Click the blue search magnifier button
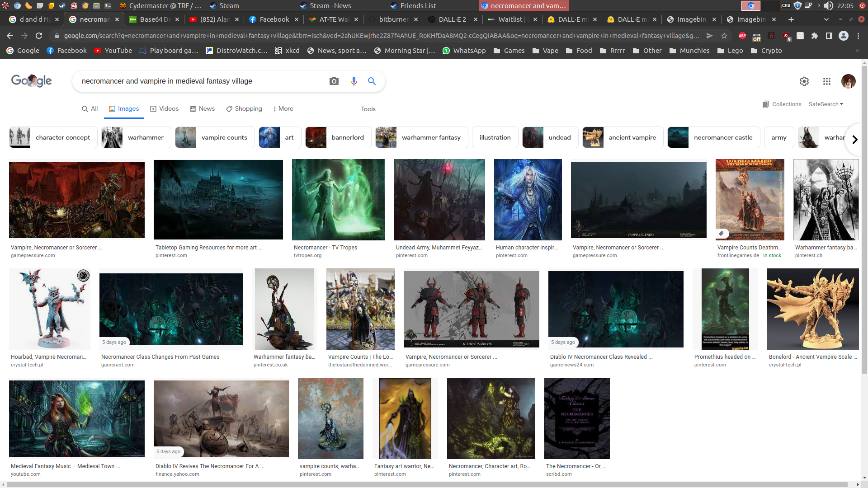 point(372,81)
